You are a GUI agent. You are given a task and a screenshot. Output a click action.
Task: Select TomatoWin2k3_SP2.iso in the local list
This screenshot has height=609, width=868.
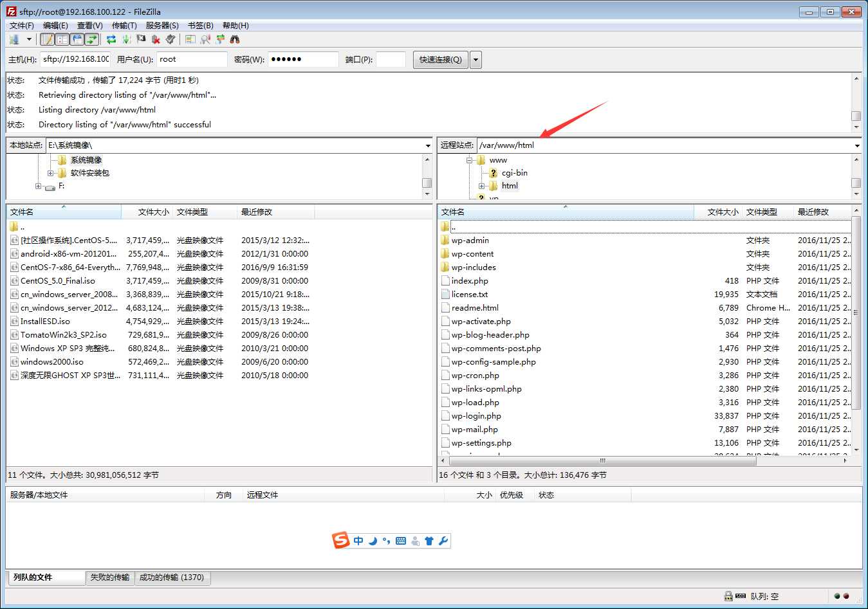(64, 335)
